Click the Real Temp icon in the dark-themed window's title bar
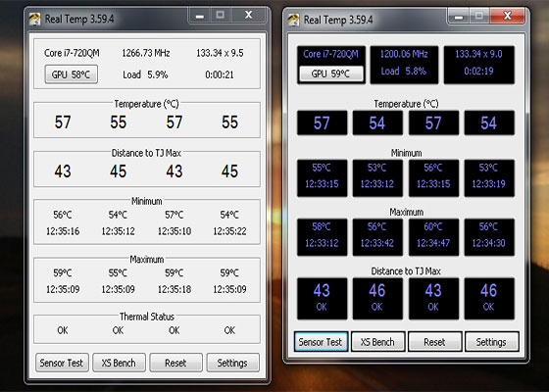Viewport: 549px width, 392px height. click(293, 20)
